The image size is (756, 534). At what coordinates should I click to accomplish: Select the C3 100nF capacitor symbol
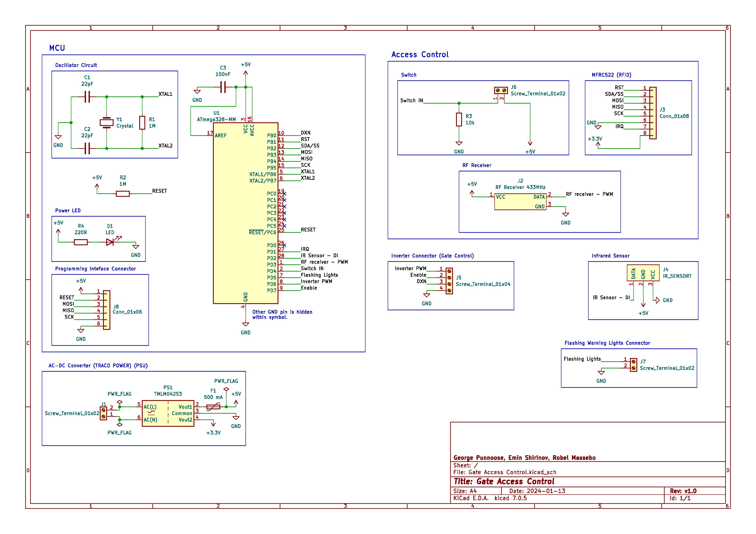(x=223, y=87)
